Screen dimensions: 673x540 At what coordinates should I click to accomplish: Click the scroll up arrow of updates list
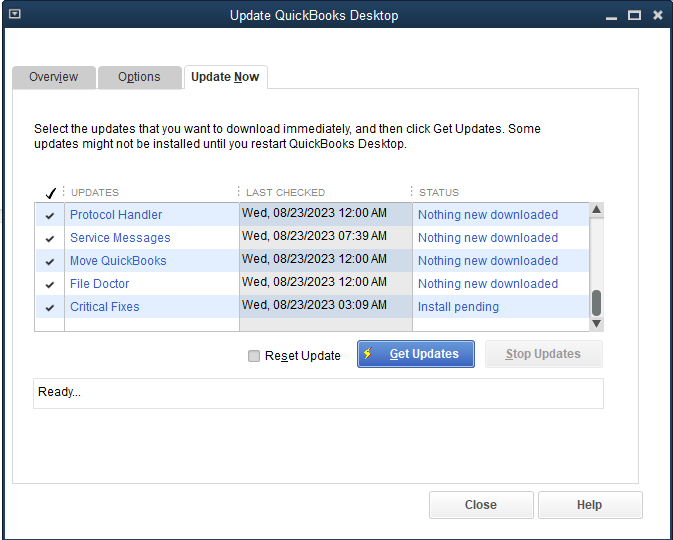point(596,209)
